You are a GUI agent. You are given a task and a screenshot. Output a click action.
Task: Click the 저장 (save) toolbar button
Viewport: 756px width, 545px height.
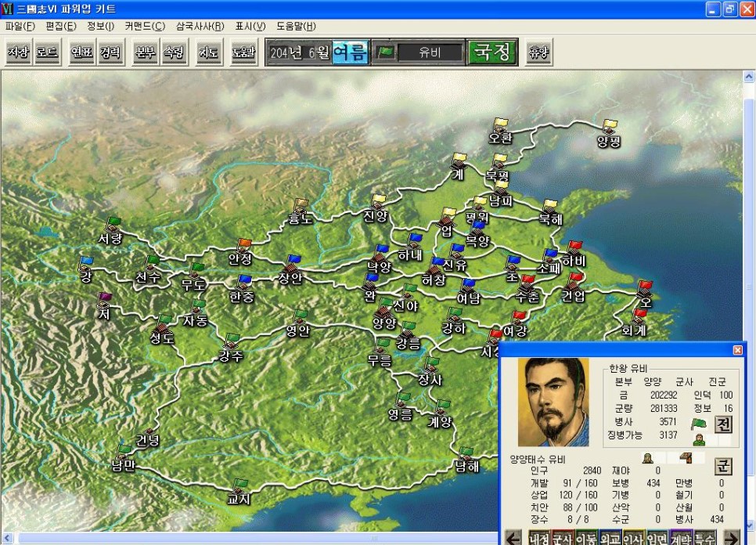click(19, 52)
